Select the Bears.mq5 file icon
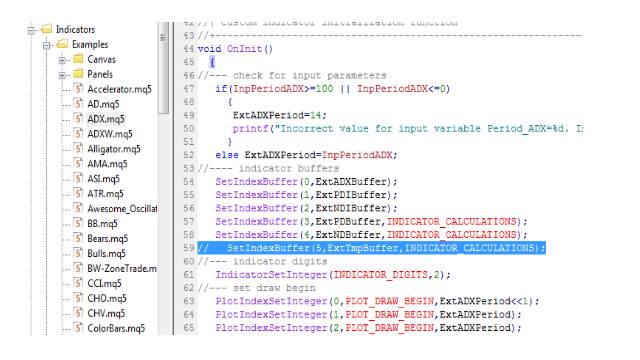The height and width of the screenshot is (360, 640). tap(78, 238)
